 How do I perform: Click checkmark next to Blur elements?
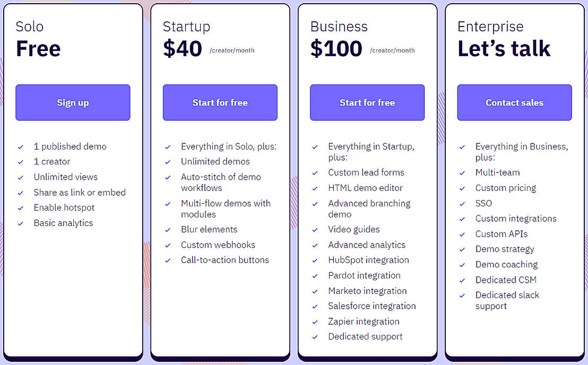pos(168,230)
